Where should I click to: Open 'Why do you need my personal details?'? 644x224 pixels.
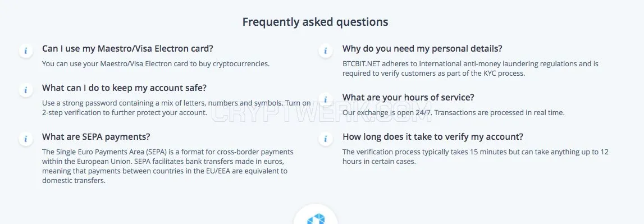[x=422, y=48]
